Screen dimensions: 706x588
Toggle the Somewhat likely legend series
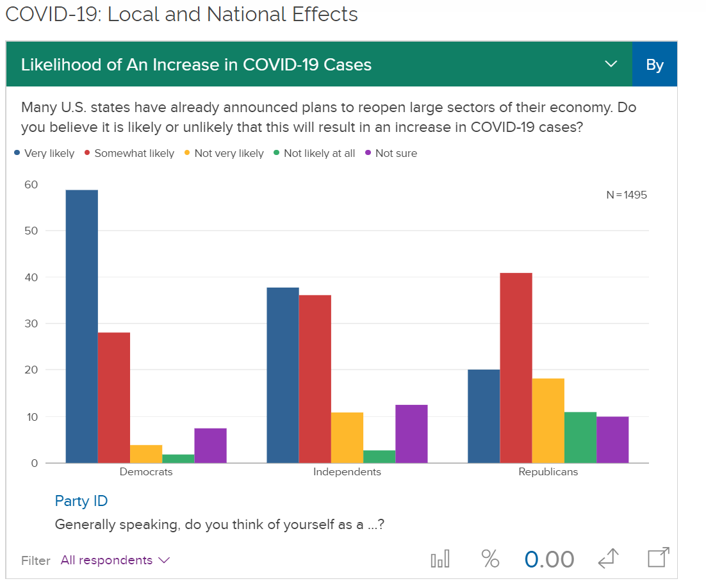(x=129, y=153)
